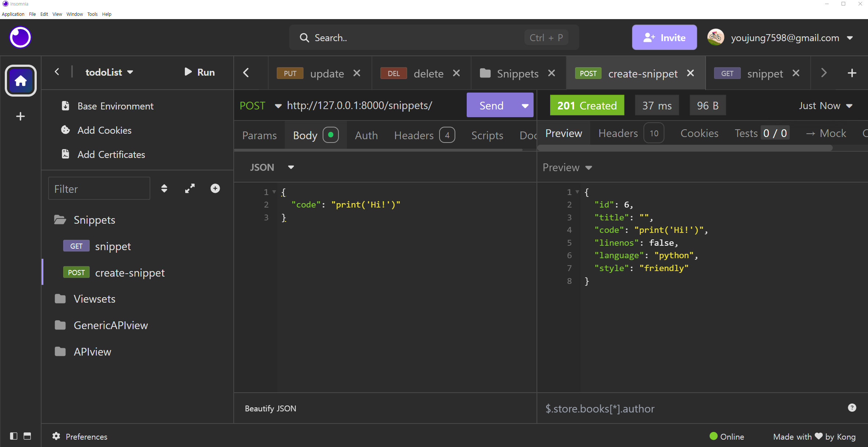
Task: Switch to the Auth tab
Action: [x=366, y=135]
